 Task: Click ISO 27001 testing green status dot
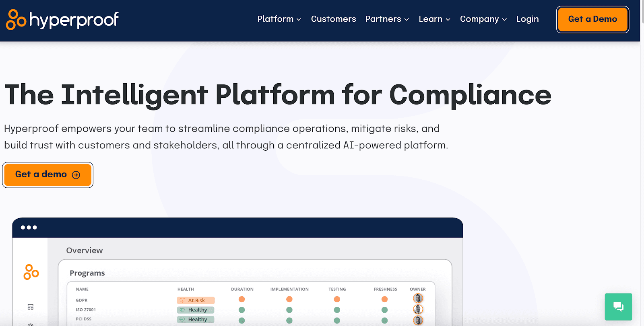(x=337, y=310)
